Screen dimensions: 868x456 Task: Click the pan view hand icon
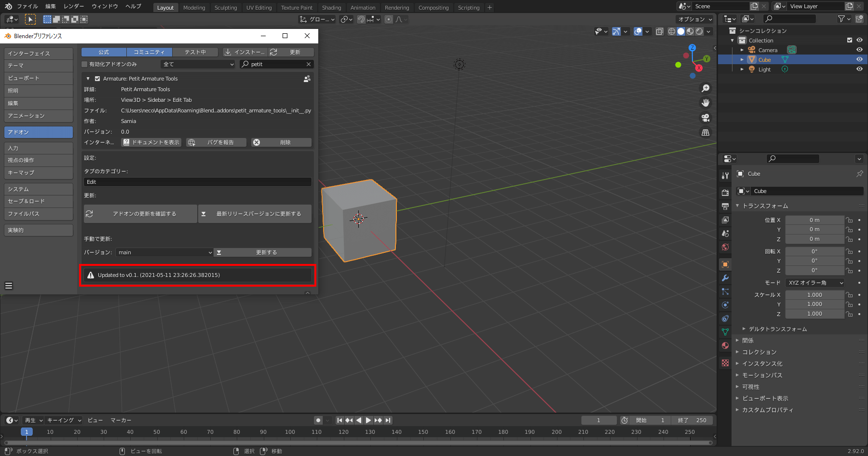coord(705,103)
